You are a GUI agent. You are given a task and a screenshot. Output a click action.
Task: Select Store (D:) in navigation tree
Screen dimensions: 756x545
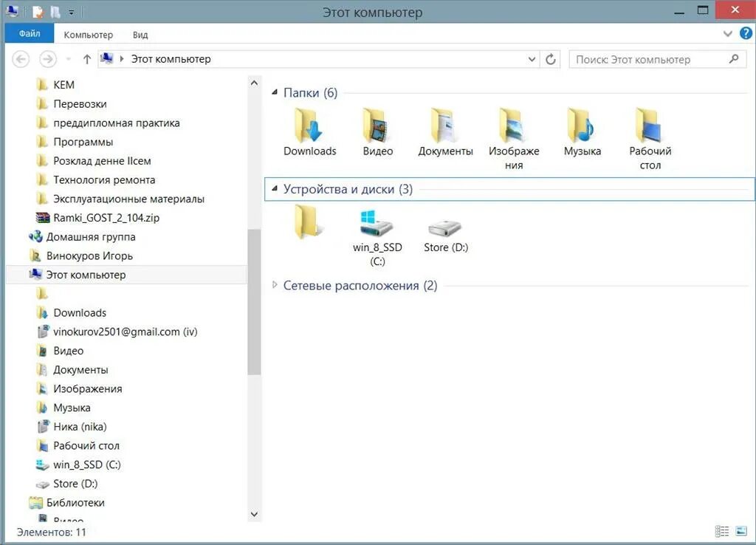pyautogui.click(x=75, y=484)
